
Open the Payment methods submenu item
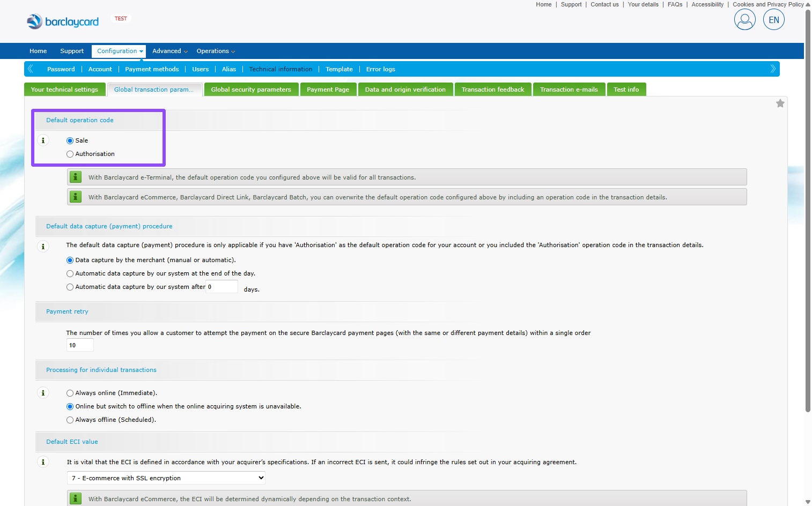pos(152,69)
